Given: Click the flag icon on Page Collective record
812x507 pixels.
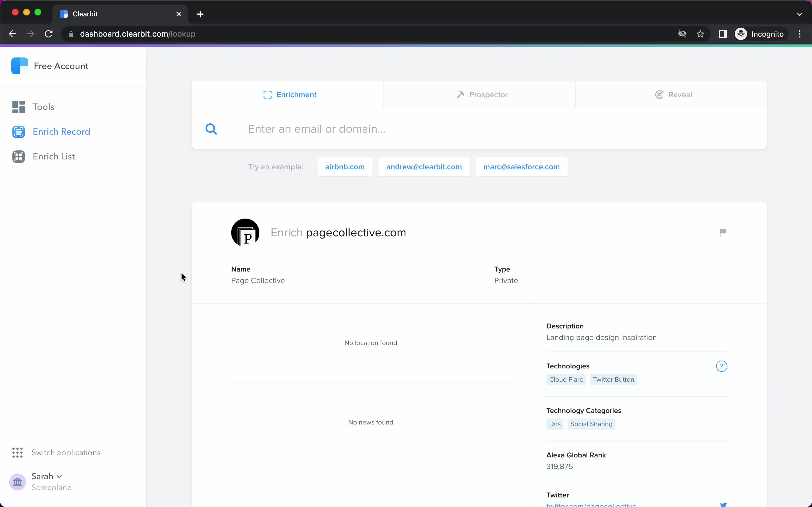Looking at the screenshot, I should (x=723, y=232).
